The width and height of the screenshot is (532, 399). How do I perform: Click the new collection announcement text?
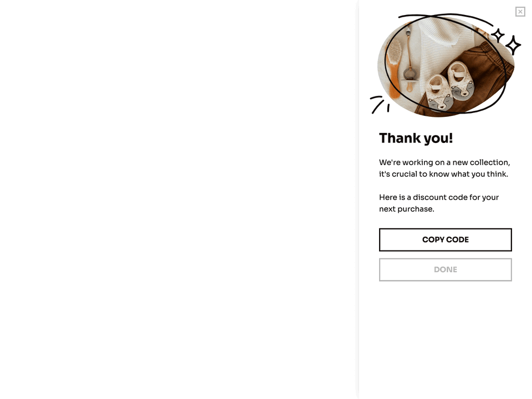click(443, 168)
